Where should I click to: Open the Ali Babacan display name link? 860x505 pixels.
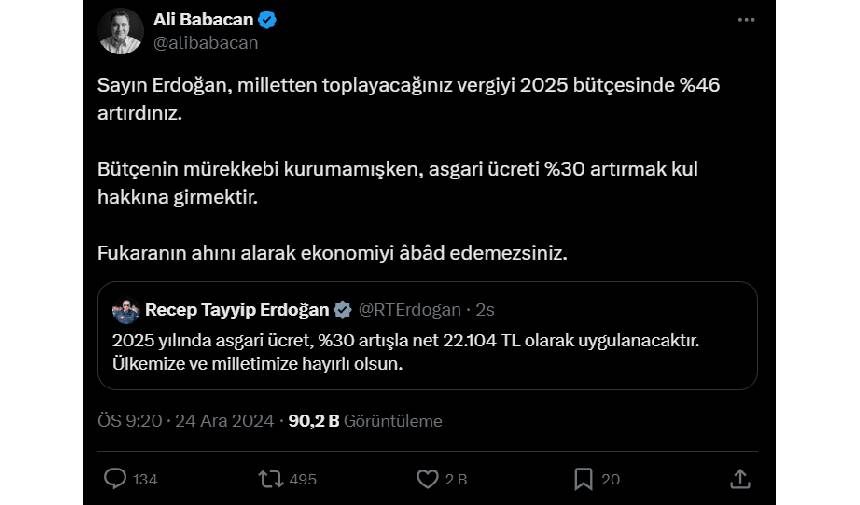pyautogui.click(x=205, y=20)
